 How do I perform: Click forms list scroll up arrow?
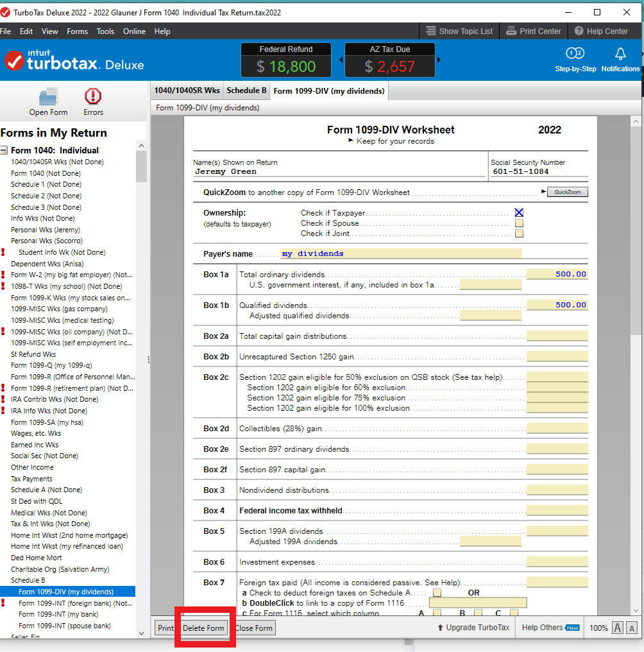click(x=141, y=146)
